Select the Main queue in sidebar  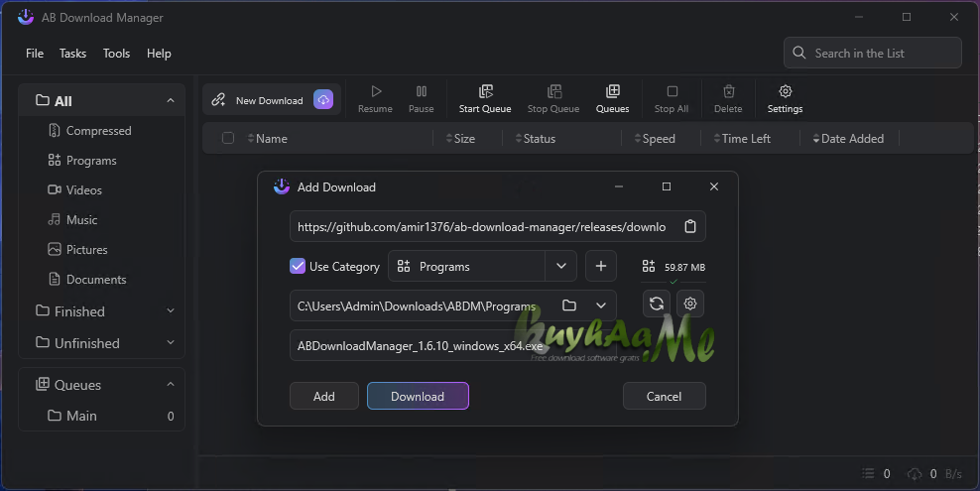(x=102, y=416)
